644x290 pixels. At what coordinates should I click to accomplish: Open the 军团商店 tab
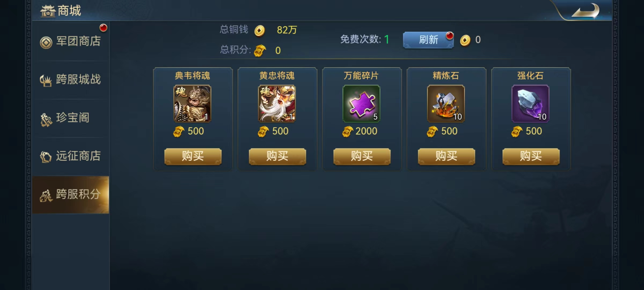tap(71, 41)
